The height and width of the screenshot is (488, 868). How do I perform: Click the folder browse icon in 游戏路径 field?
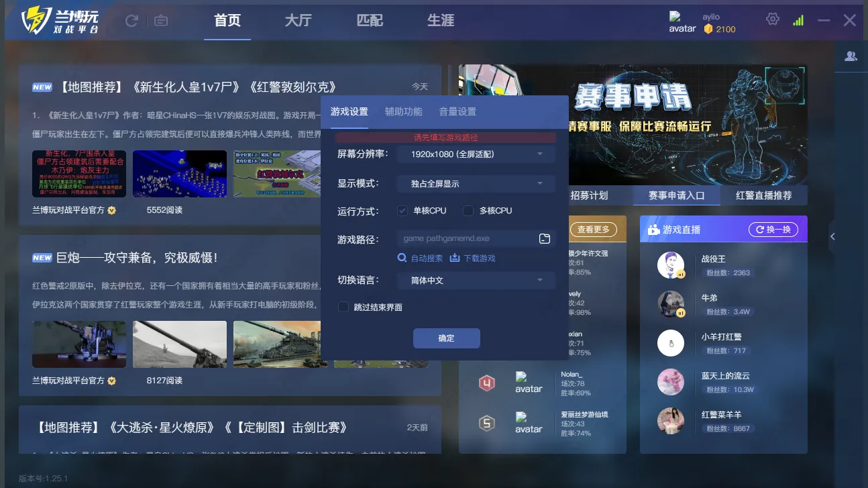[x=545, y=238]
